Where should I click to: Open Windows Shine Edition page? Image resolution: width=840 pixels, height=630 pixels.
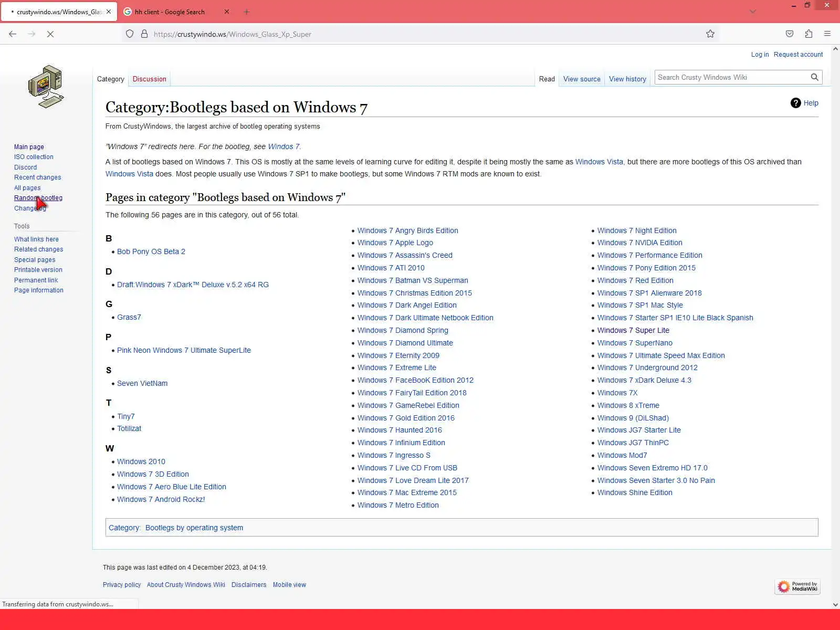635,492
